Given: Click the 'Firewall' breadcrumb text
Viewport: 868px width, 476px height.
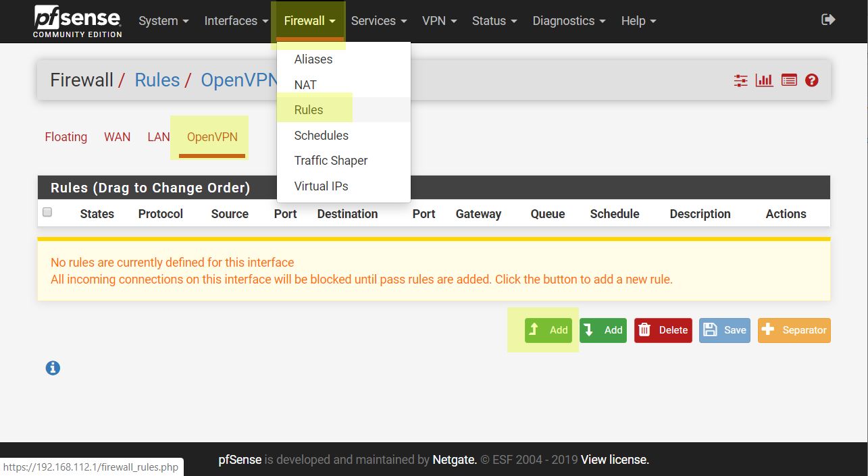Looking at the screenshot, I should [x=82, y=80].
